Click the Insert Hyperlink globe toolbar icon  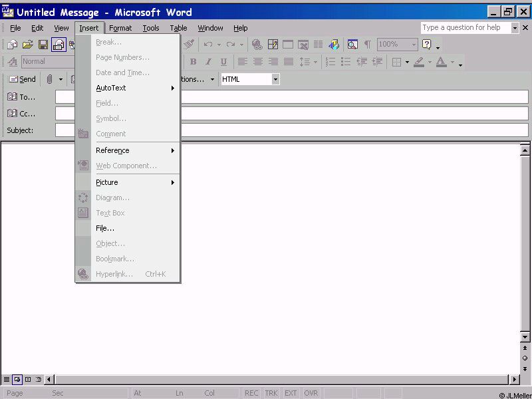pyautogui.click(x=257, y=45)
